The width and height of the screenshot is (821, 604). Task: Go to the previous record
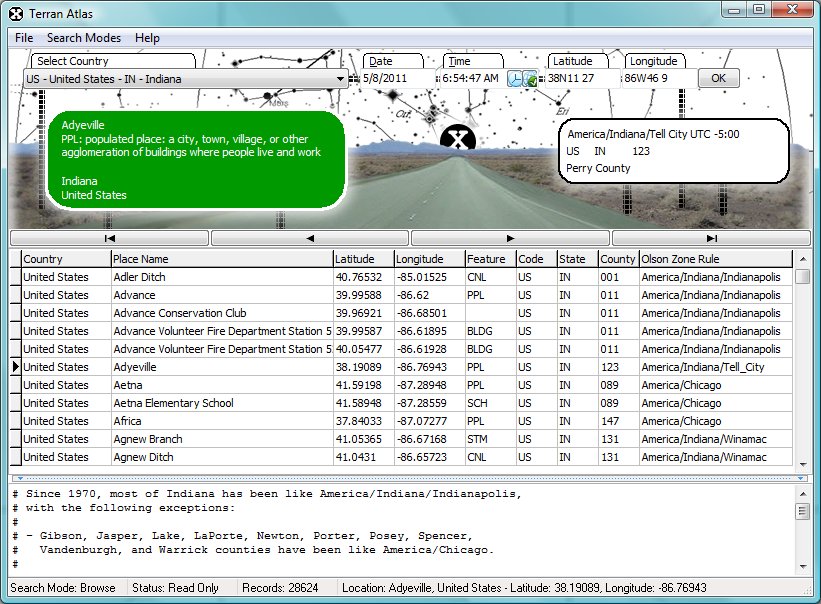(310, 238)
